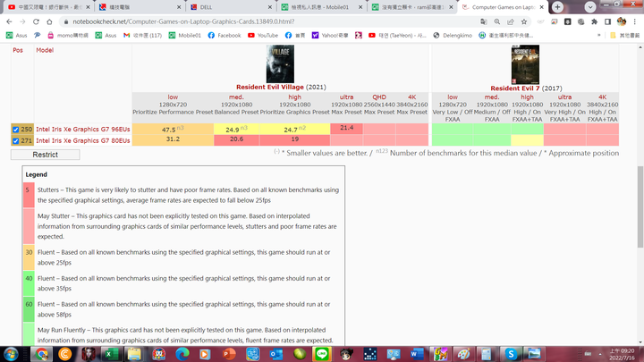
Task: Open LINE from the taskbar
Action: coord(322,354)
